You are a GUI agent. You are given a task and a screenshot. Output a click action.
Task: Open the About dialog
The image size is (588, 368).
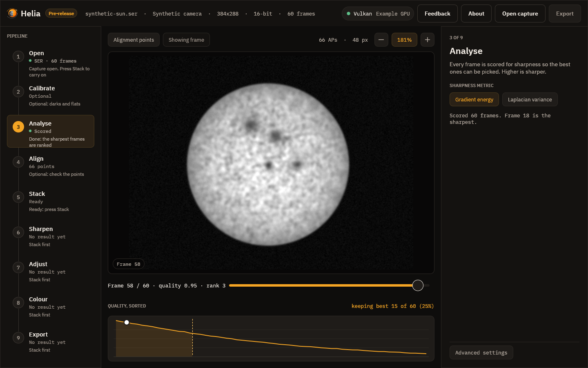[x=476, y=13]
